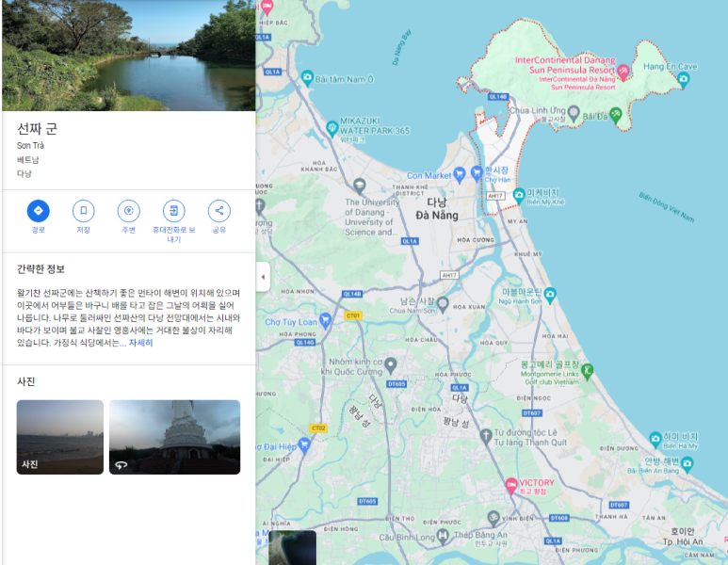728x565 pixels.
Task: Select the 안방 해변 An Bang beach marker
Action: point(688,464)
